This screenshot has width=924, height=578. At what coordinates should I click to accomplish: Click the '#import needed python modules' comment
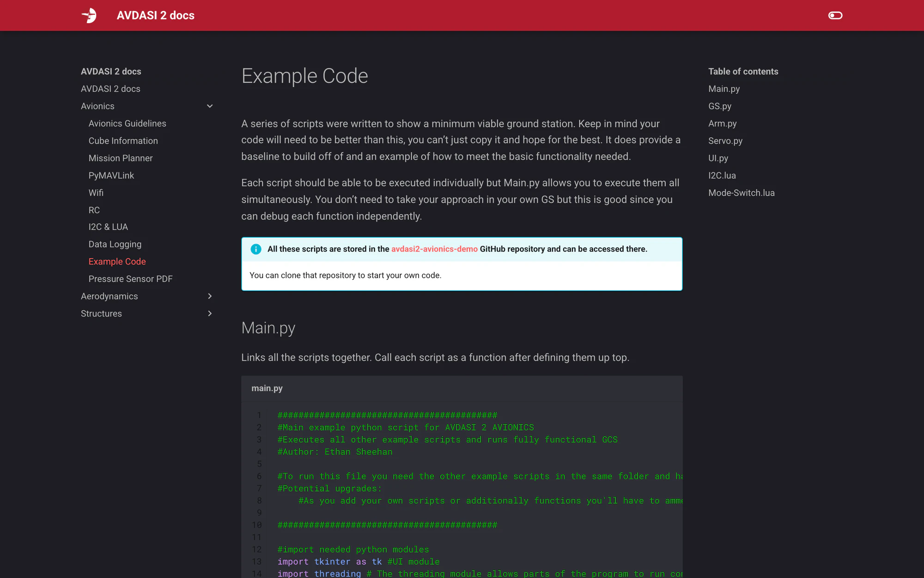pos(353,550)
